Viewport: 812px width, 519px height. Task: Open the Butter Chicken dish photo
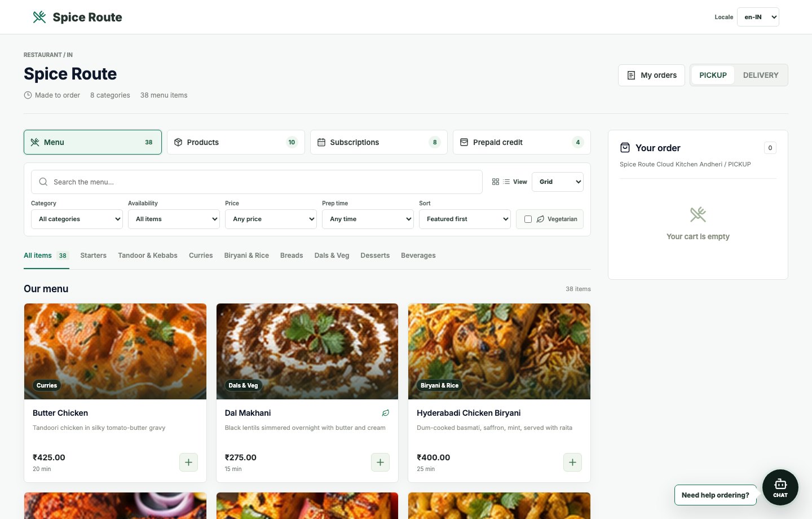click(115, 351)
